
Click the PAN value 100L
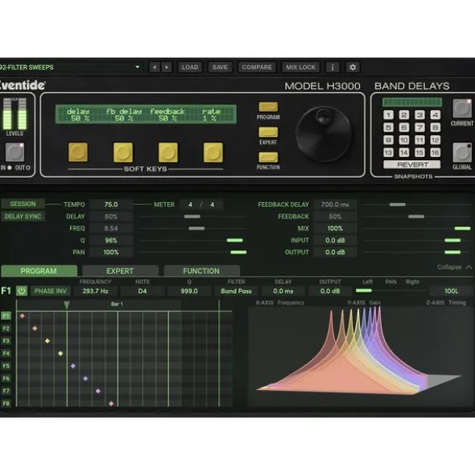(452, 291)
